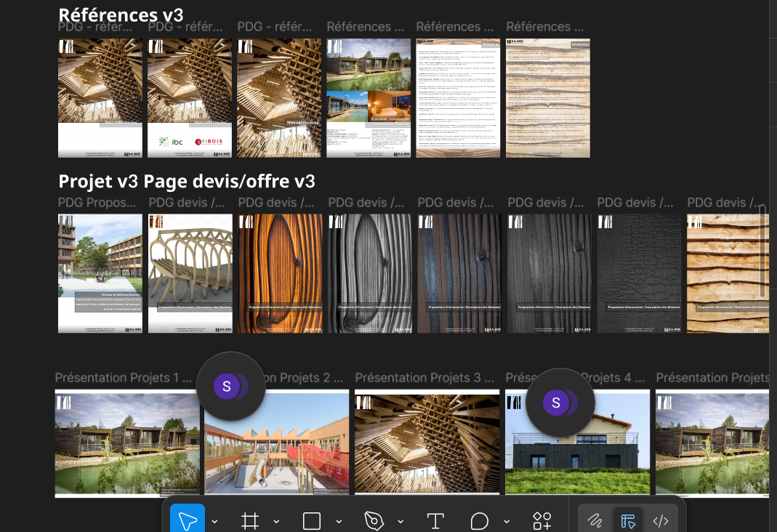Switch to Design mode
The height and width of the screenshot is (532, 777).
(x=628, y=520)
